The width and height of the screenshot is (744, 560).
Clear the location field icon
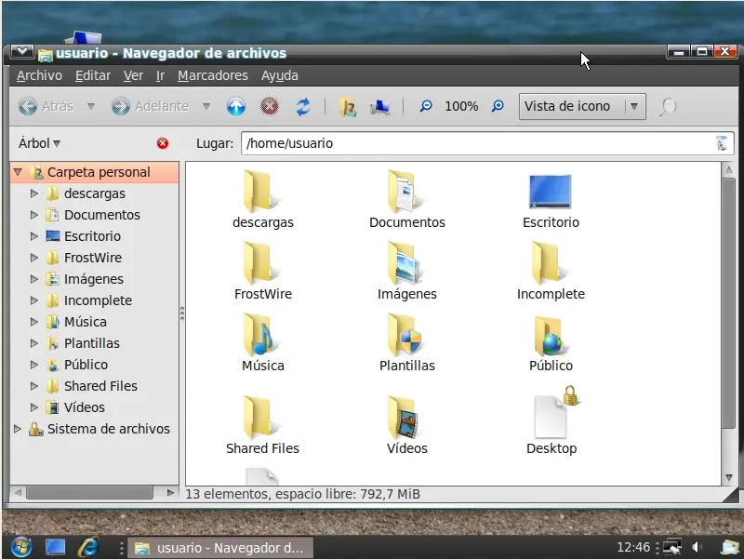pyautogui.click(x=722, y=143)
